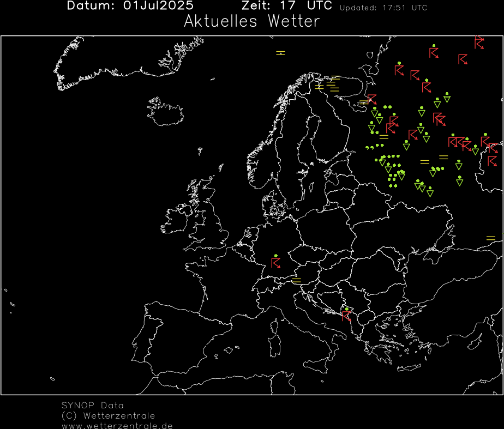This screenshot has height=429, width=504.
Task: Click the Aktuelles Wetter map title
Action: (x=252, y=21)
